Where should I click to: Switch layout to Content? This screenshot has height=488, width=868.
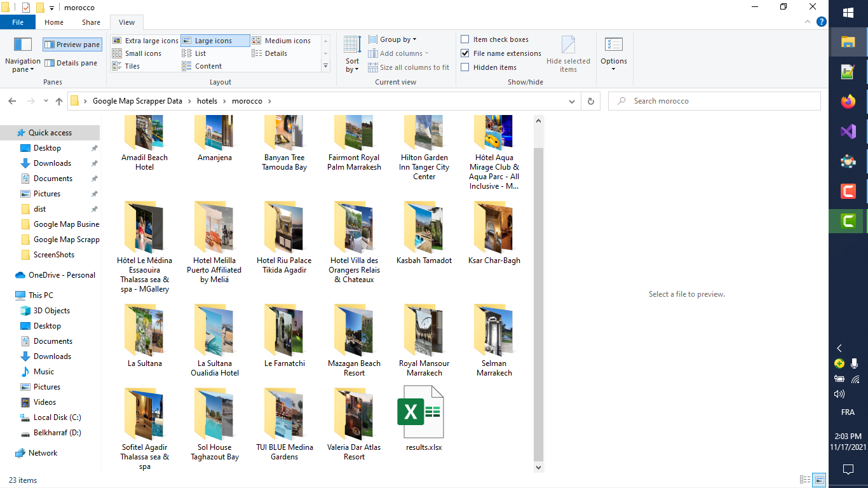click(202, 66)
